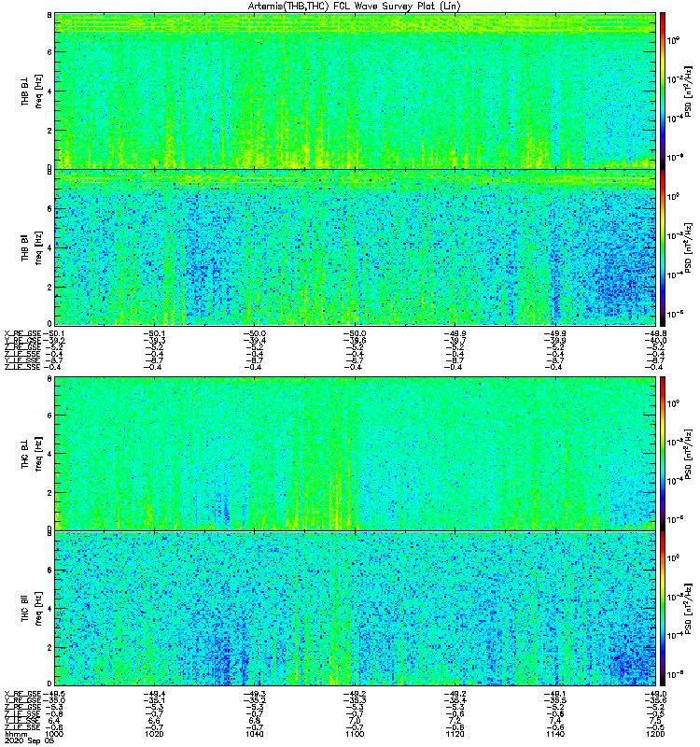Click the date label "2020 Sep 06"
Screen dimensions: 700x747
[x=29, y=740]
